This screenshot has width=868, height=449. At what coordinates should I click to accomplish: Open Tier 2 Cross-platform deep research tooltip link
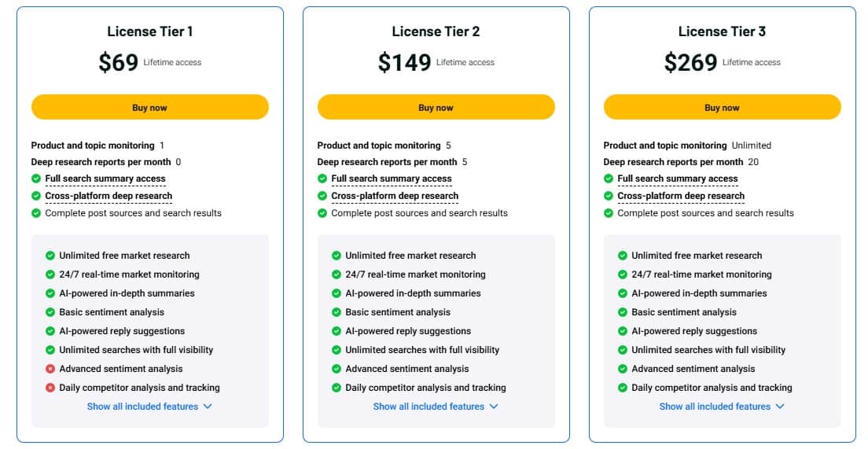(x=395, y=196)
